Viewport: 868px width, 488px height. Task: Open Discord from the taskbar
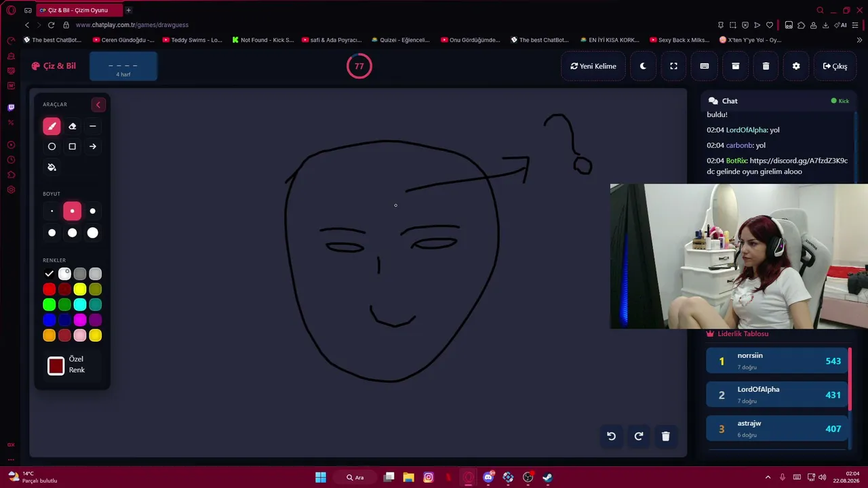tap(488, 477)
